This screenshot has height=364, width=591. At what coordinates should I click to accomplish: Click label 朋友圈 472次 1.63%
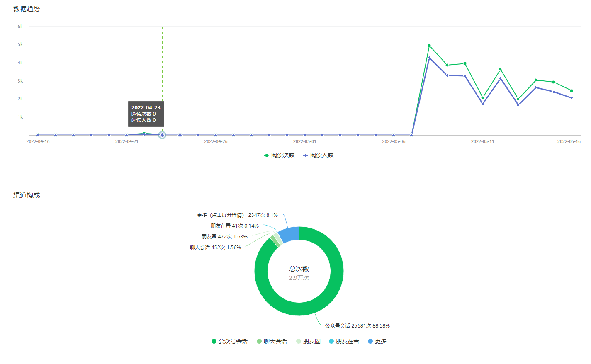pyautogui.click(x=224, y=237)
